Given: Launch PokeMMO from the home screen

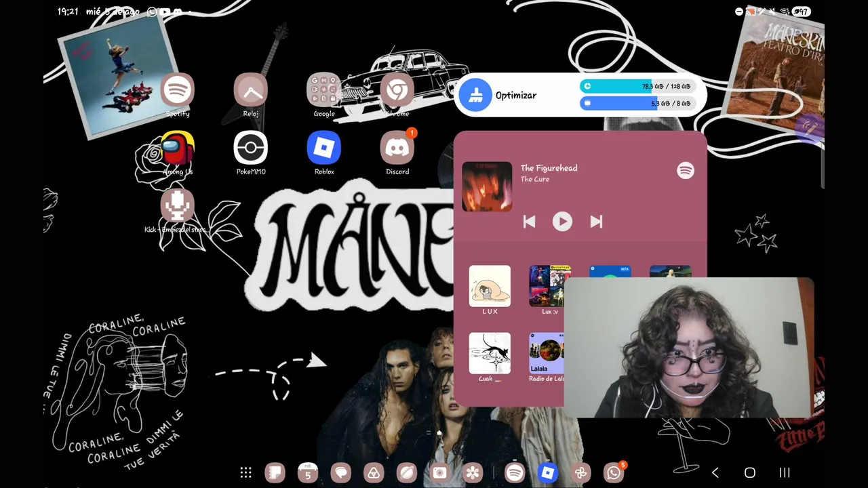Looking at the screenshot, I should click(251, 148).
